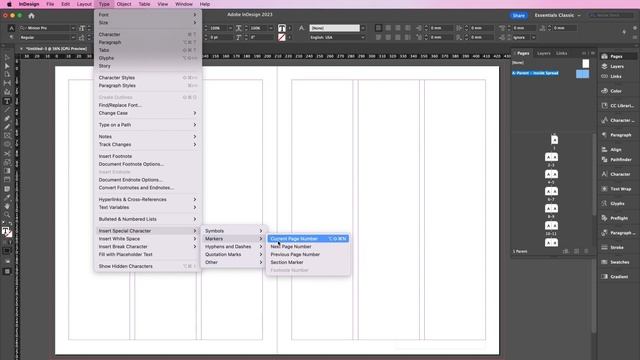This screenshot has height=360, width=640.
Task: Select the Selection tool arrow
Action: [x=7, y=58]
